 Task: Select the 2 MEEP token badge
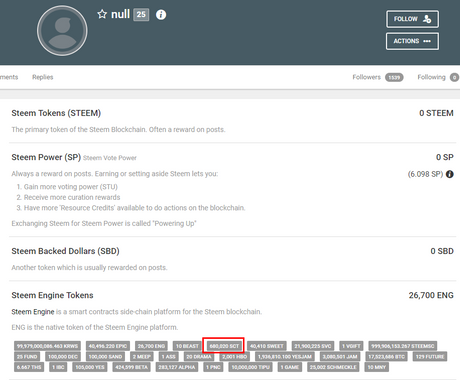tap(142, 357)
